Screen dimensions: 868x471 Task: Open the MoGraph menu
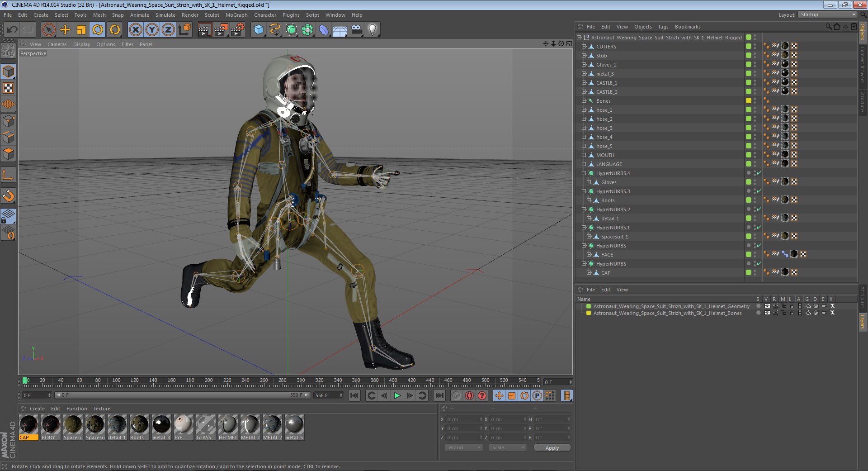point(236,15)
